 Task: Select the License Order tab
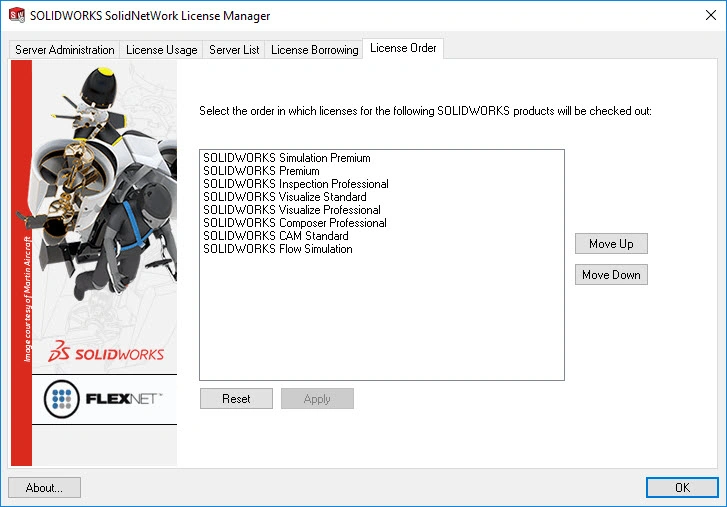(403, 48)
